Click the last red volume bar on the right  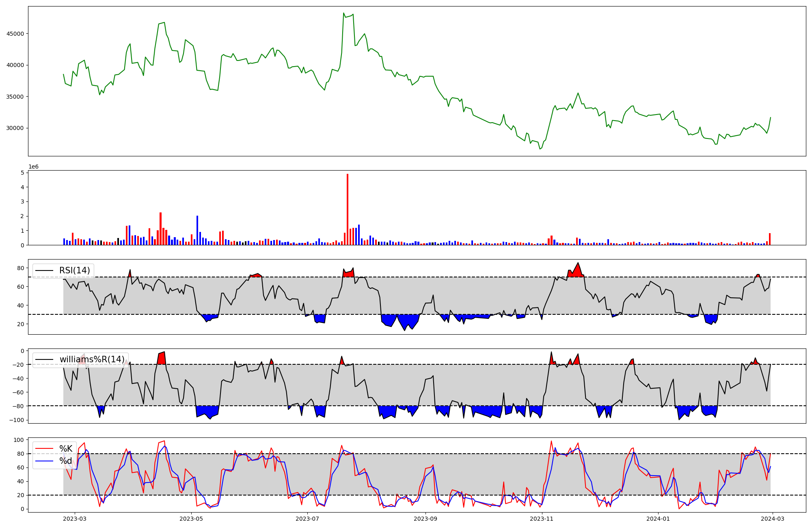770,239
